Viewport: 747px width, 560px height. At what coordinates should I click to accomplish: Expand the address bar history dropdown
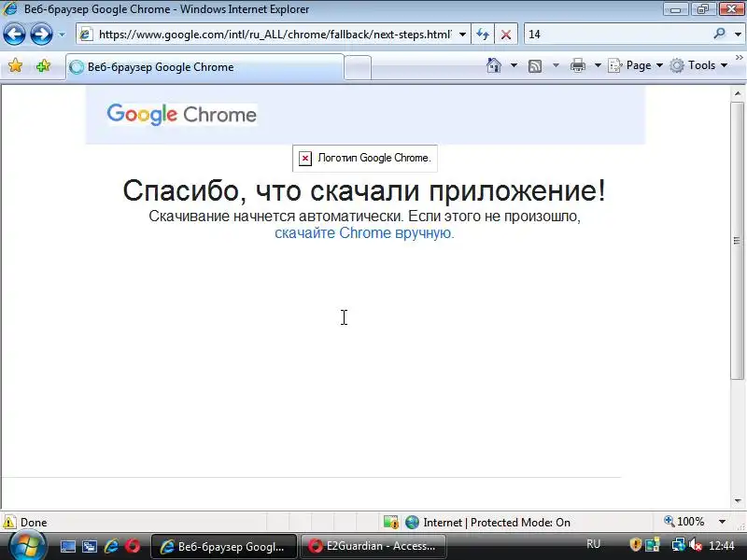point(462,35)
